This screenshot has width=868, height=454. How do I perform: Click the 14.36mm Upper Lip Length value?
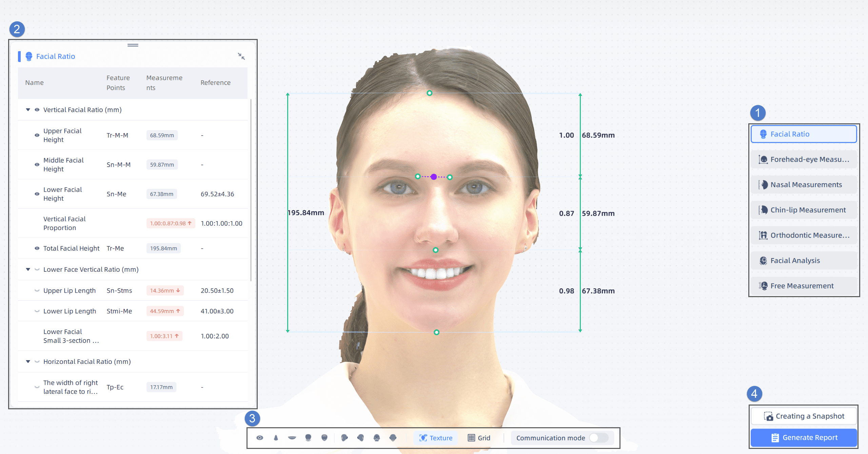coord(165,291)
